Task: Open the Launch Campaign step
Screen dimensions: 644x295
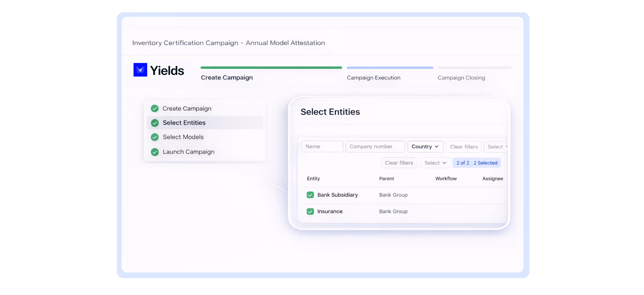Action: tap(188, 152)
